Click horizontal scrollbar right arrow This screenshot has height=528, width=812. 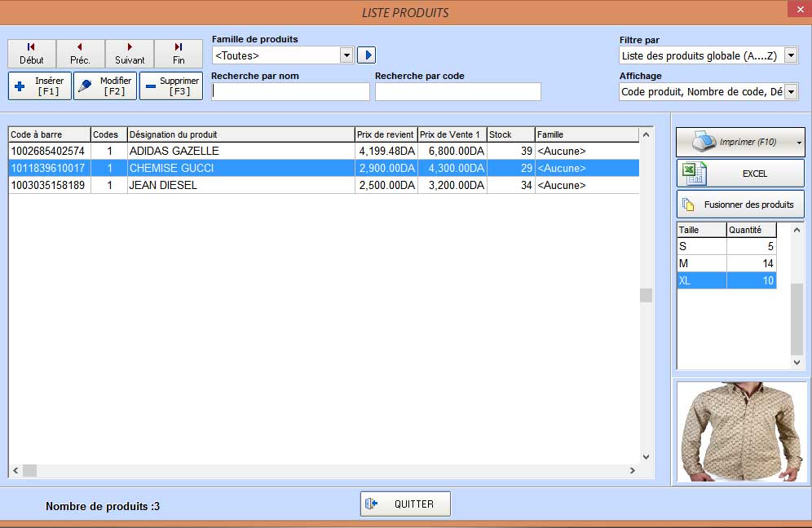[633, 470]
